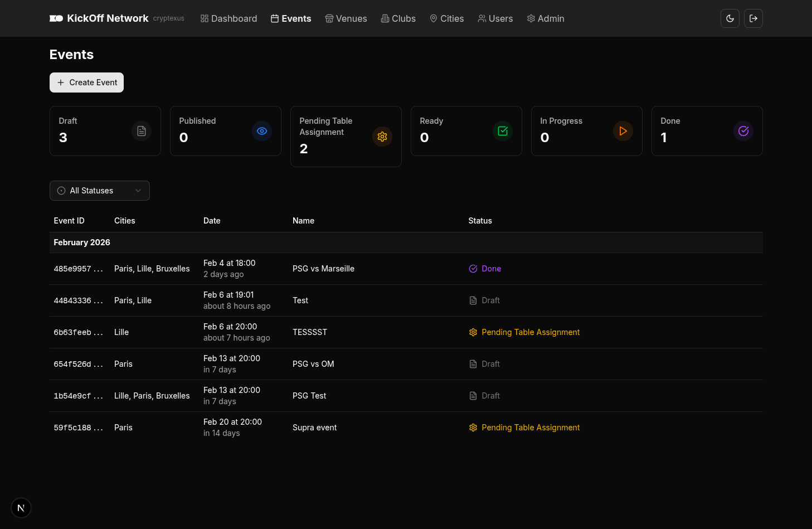The height and width of the screenshot is (529, 812).
Task: Click the logout icon button
Action: [753, 18]
